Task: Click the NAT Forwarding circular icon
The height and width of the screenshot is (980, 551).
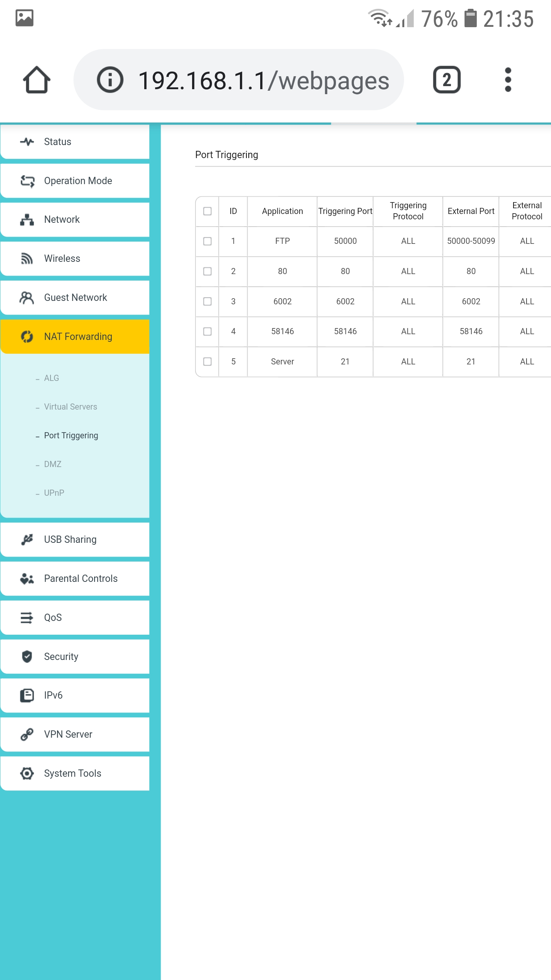Action: [x=27, y=336]
